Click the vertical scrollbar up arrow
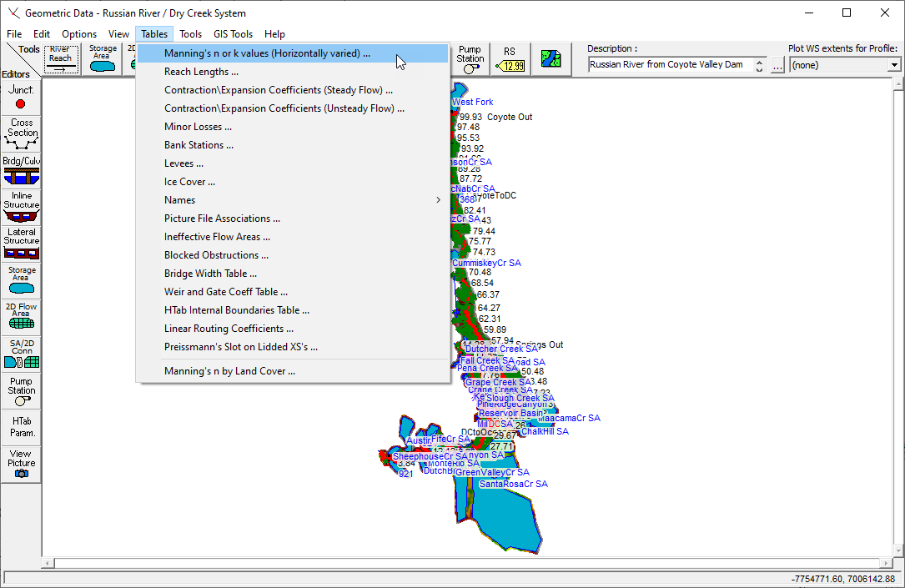905x588 pixels. tap(898, 84)
